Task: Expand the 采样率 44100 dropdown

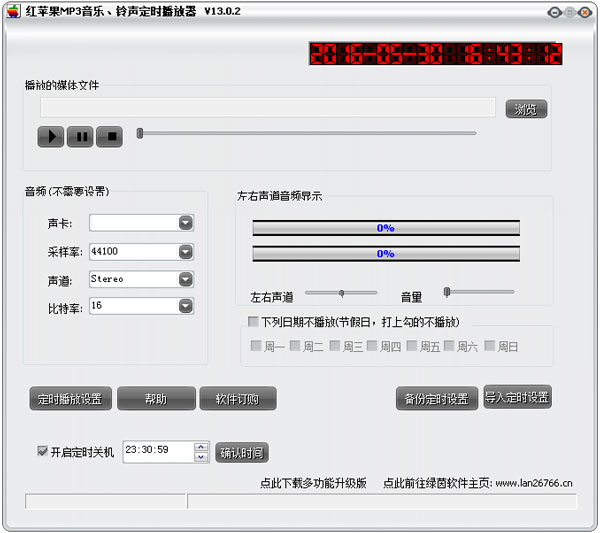Action: [185, 251]
